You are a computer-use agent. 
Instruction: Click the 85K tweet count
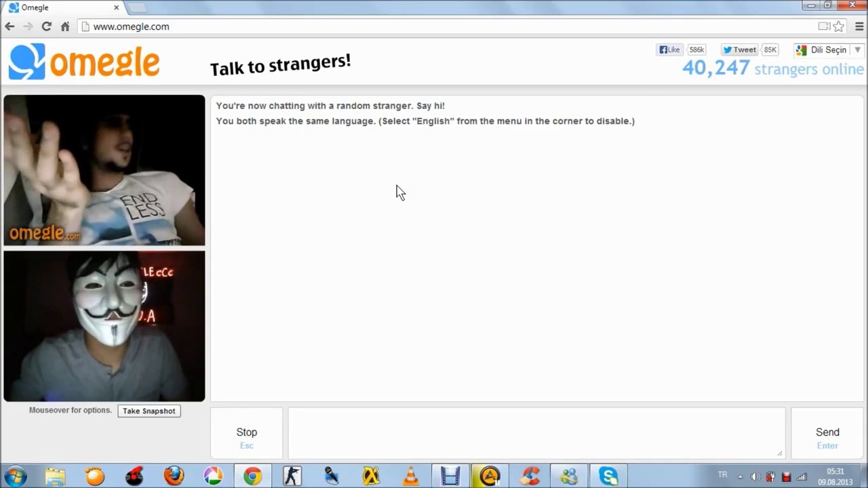770,49
